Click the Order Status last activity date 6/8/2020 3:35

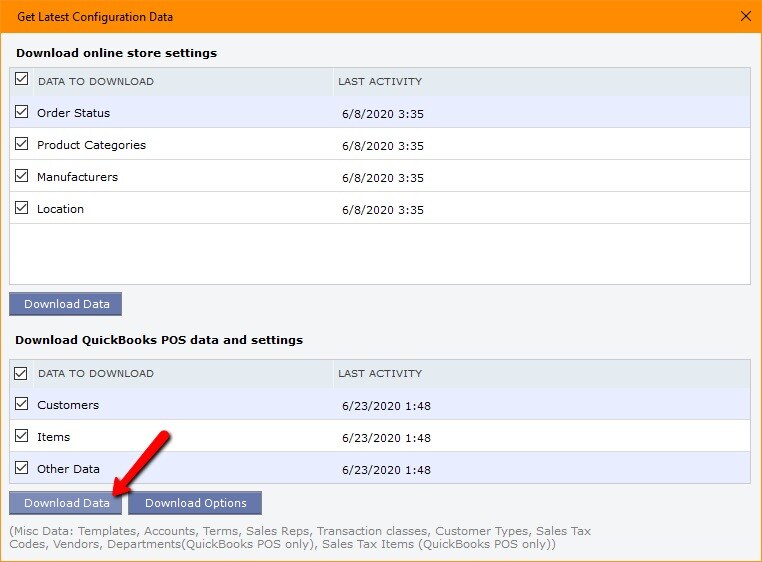[383, 114]
